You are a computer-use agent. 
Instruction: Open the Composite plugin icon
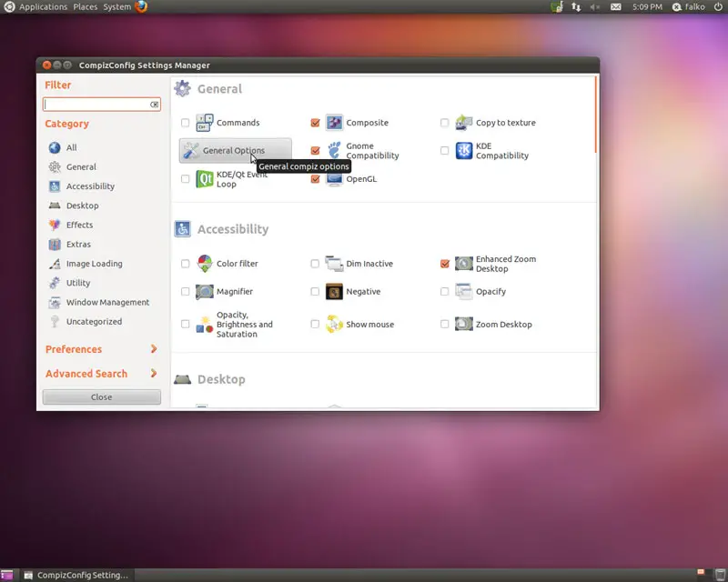[x=334, y=123]
